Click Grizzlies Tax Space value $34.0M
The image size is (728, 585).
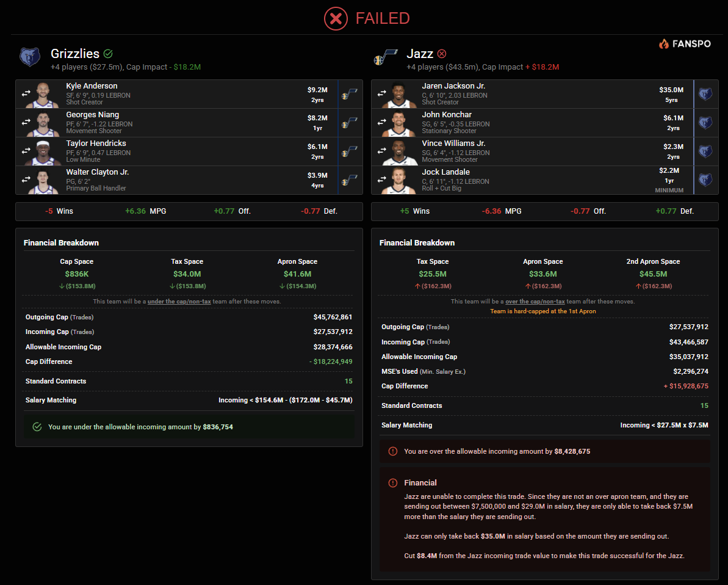187,274
